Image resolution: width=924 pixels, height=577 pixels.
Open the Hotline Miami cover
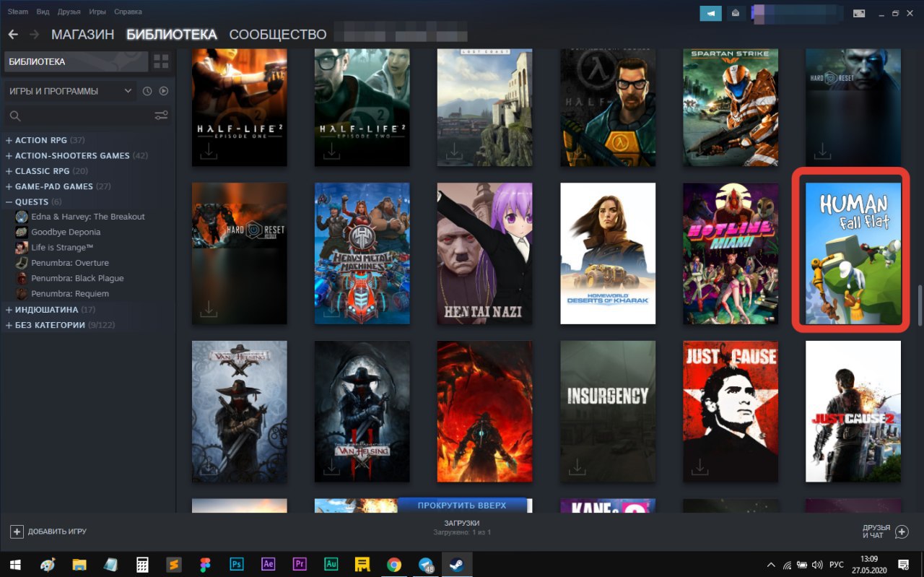point(731,253)
